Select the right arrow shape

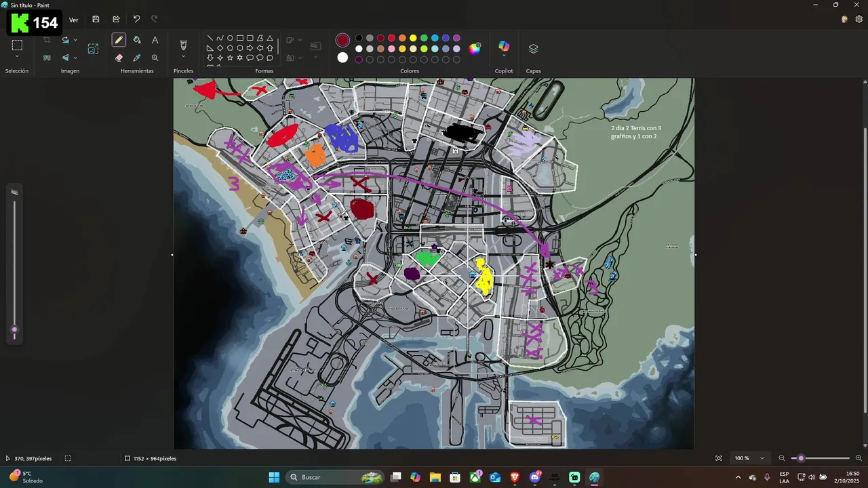pyautogui.click(x=250, y=48)
